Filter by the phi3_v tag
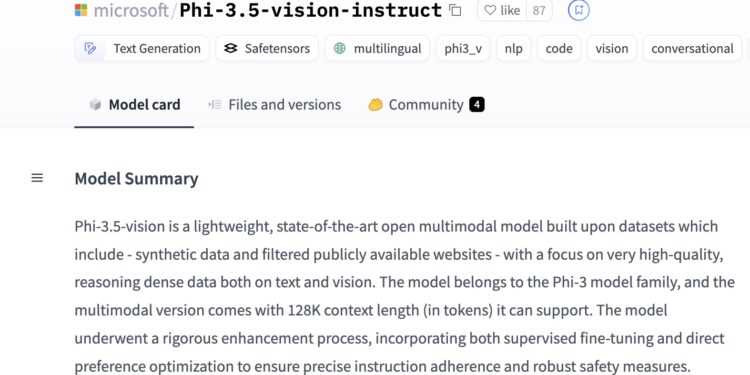 point(463,48)
